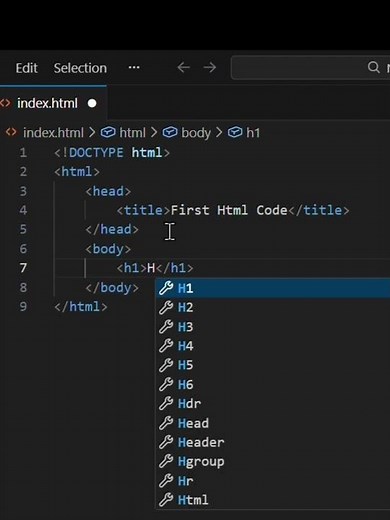Click the opening html tag on line 2
Screen dimensions: 390x520
pos(77,172)
